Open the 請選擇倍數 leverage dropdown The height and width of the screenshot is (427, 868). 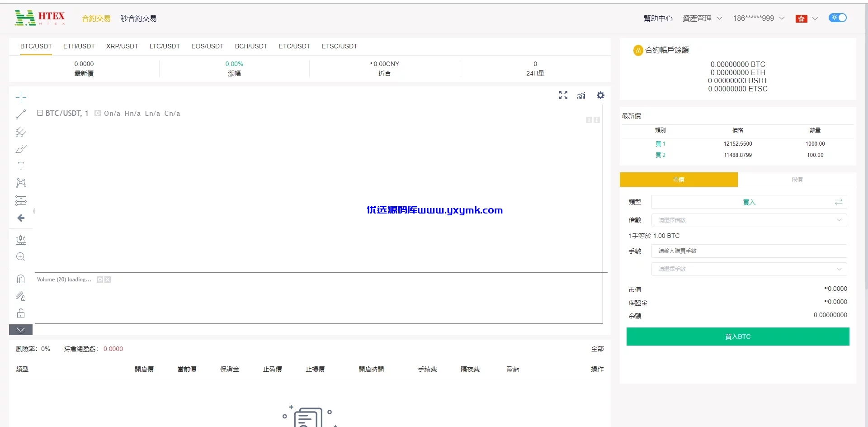tap(749, 220)
